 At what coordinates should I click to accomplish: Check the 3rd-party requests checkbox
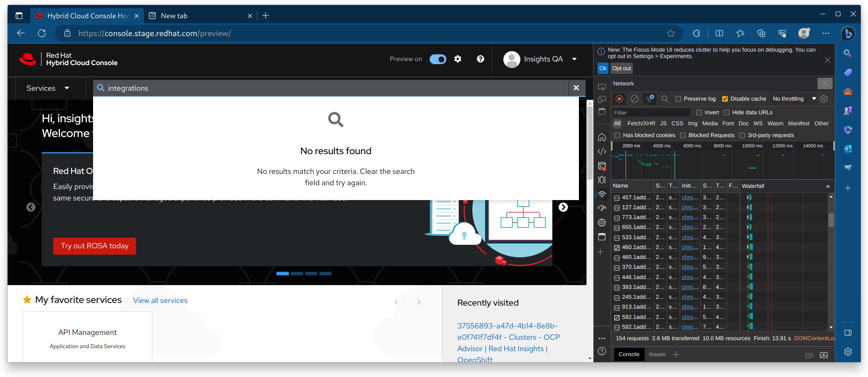click(x=742, y=135)
